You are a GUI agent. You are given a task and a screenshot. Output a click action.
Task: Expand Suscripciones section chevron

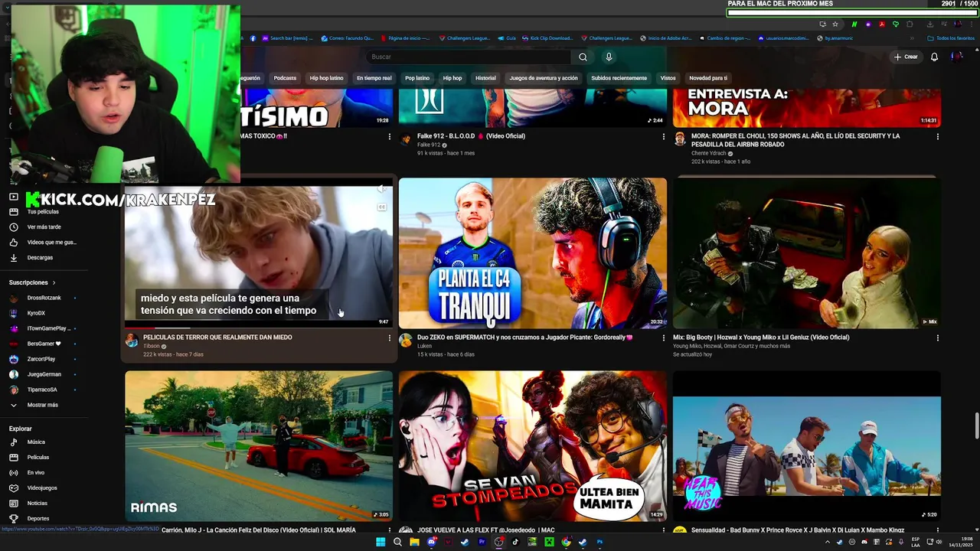(x=54, y=283)
